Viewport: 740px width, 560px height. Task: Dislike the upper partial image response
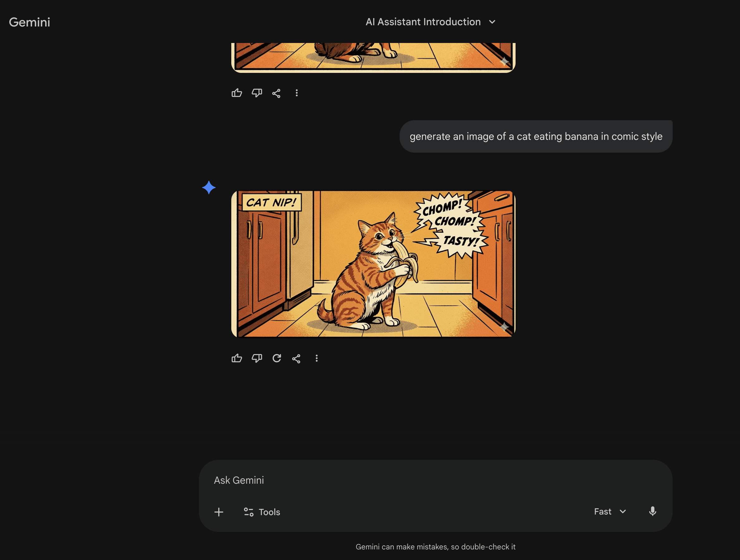pyautogui.click(x=257, y=93)
